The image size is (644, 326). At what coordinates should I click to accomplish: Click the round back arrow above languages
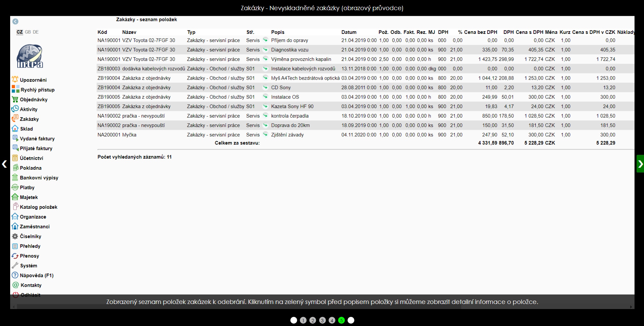point(15,21)
